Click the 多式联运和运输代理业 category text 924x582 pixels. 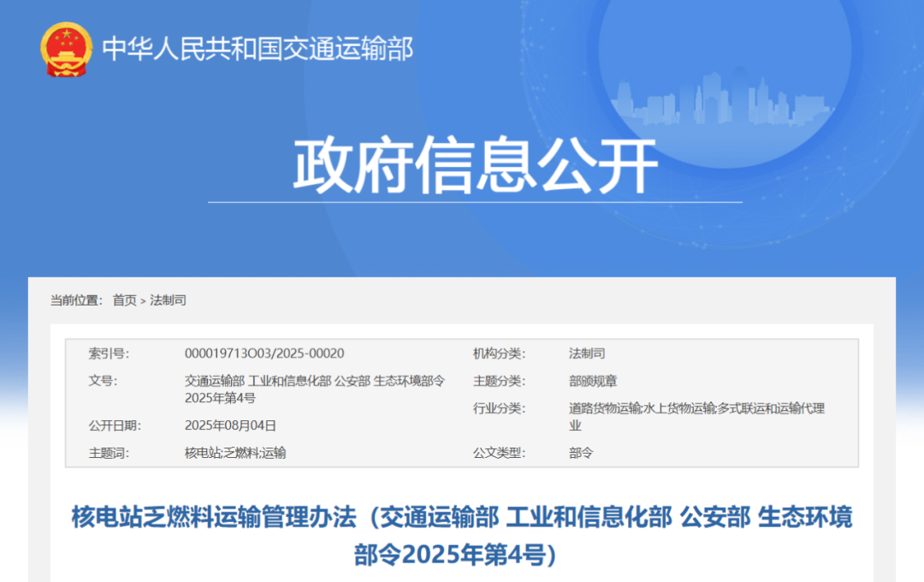(770, 408)
